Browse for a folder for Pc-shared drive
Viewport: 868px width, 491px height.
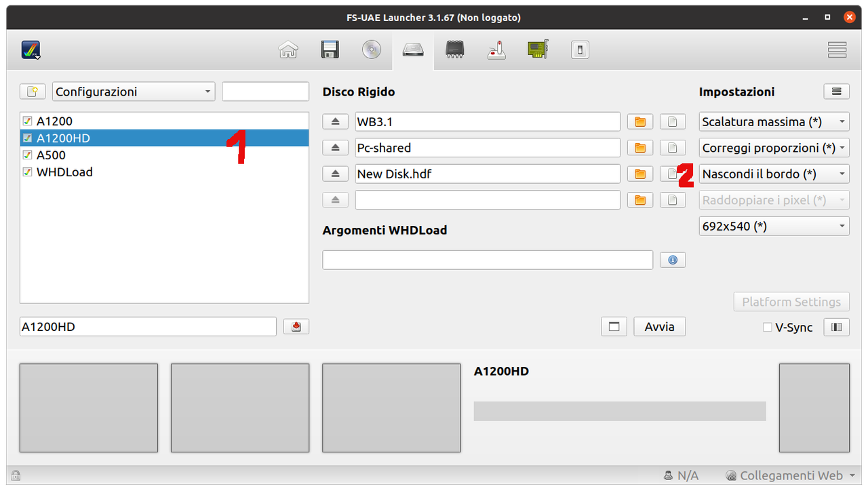[x=639, y=148]
